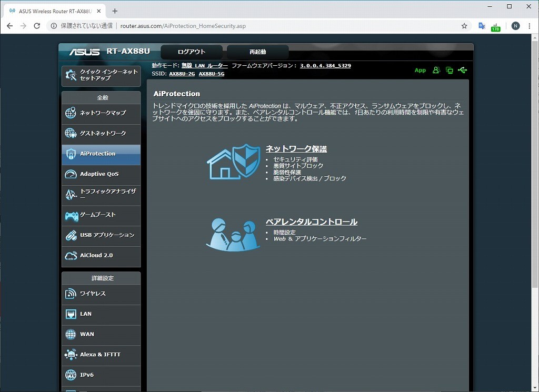The width and height of the screenshot is (539, 392).
Task: Click the IPv6 globe icon
Action: point(71,375)
